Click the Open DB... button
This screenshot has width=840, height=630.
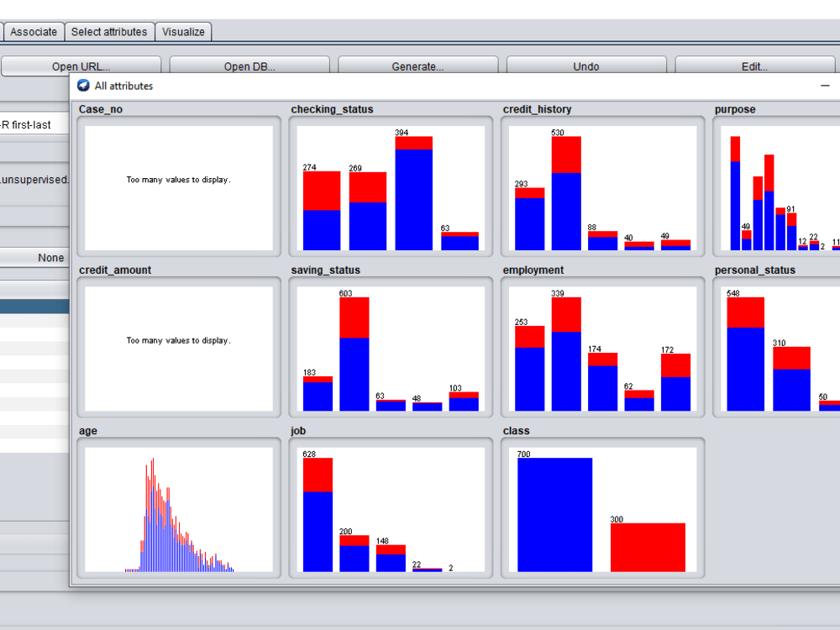click(x=249, y=66)
